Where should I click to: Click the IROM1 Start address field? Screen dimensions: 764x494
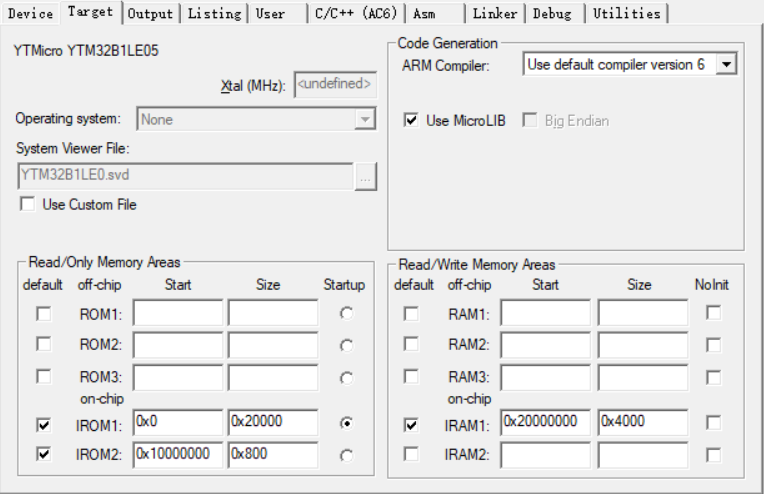(x=177, y=423)
